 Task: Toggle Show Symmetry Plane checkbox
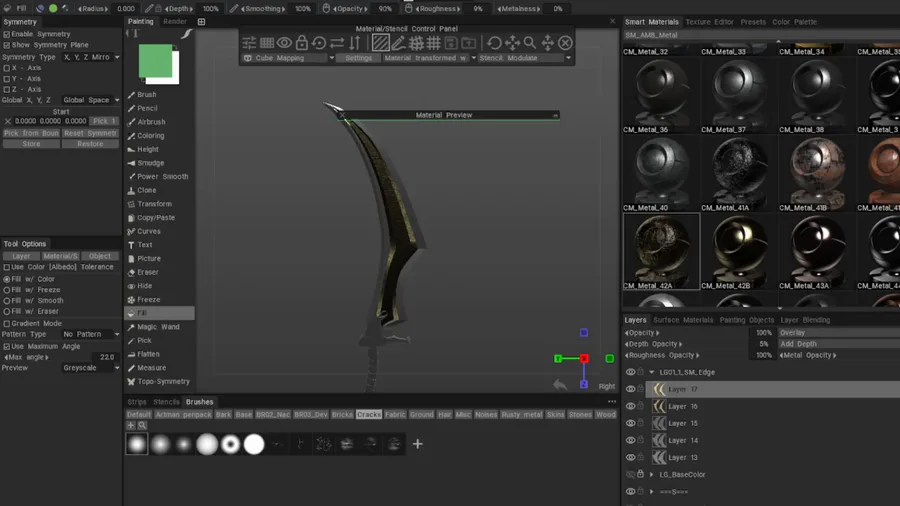tap(7, 45)
